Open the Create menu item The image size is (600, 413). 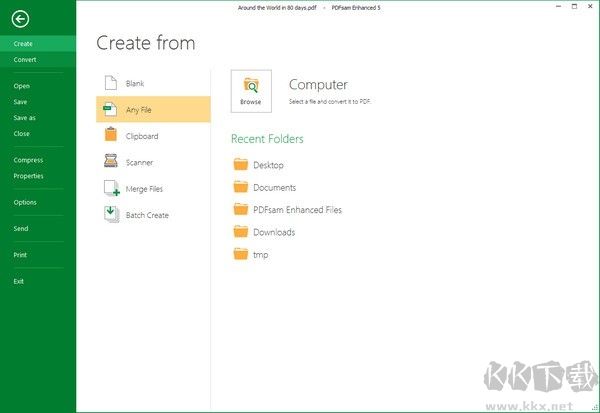pos(38,44)
